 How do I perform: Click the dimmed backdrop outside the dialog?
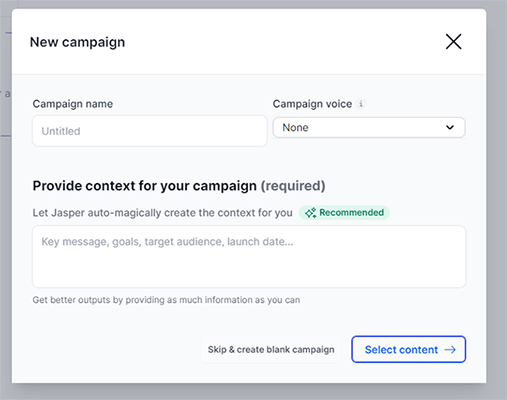(x=497, y=200)
